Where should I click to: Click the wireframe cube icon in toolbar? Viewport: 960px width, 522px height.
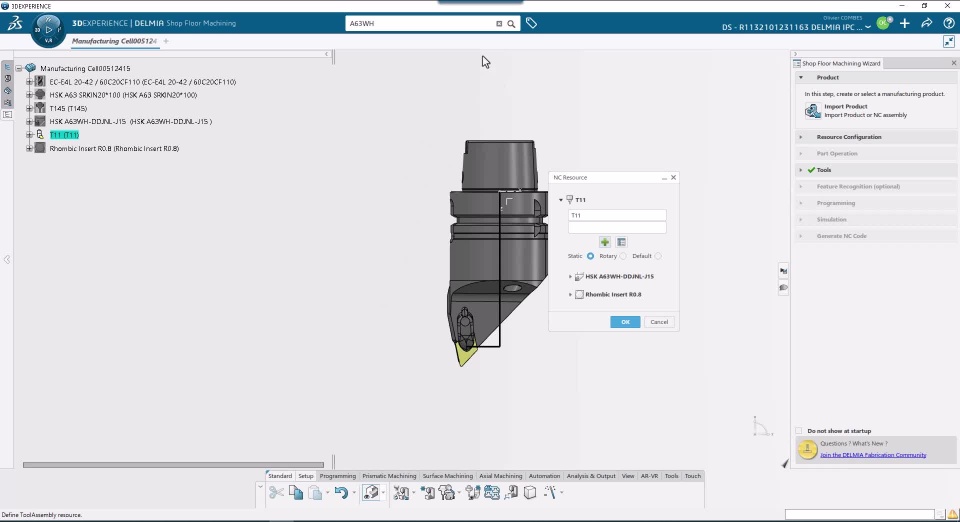[x=530, y=492]
